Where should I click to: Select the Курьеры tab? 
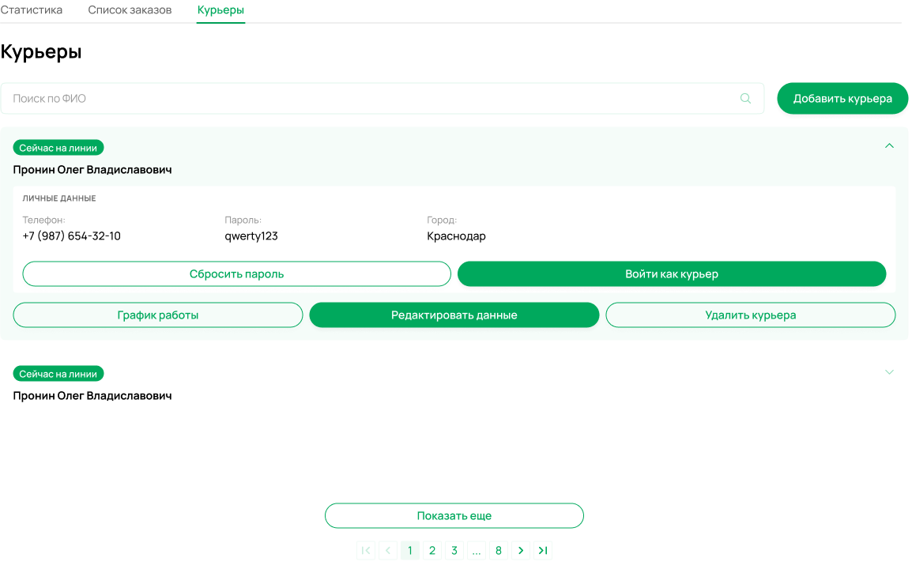coord(220,10)
